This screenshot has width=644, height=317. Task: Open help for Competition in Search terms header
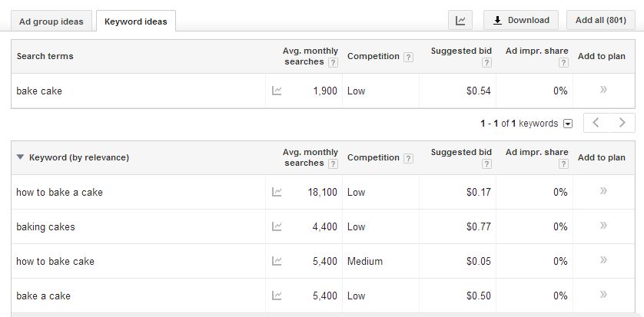point(408,57)
